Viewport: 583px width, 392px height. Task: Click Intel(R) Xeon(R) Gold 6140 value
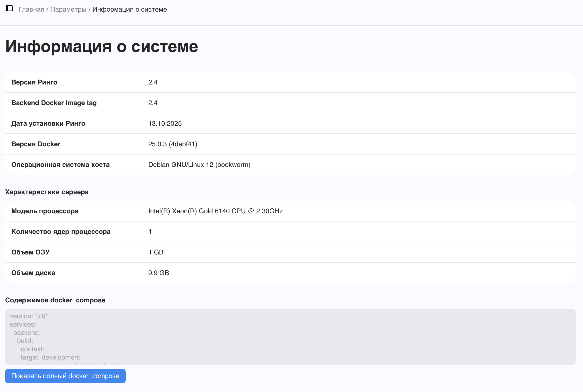tap(215, 211)
